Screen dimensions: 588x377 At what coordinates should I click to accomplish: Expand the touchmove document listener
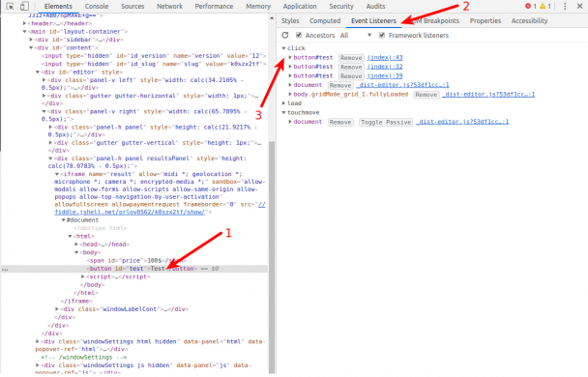click(x=290, y=122)
